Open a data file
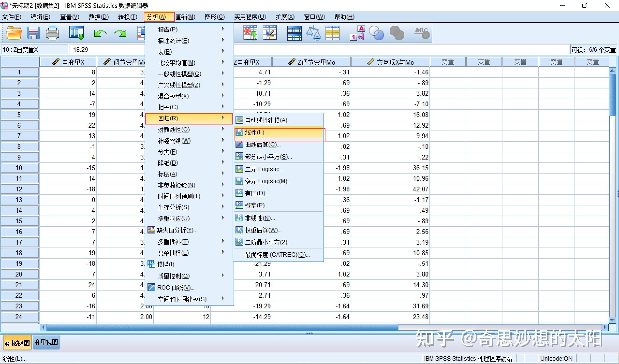Screen dimensions: 619x364 tap(14, 33)
